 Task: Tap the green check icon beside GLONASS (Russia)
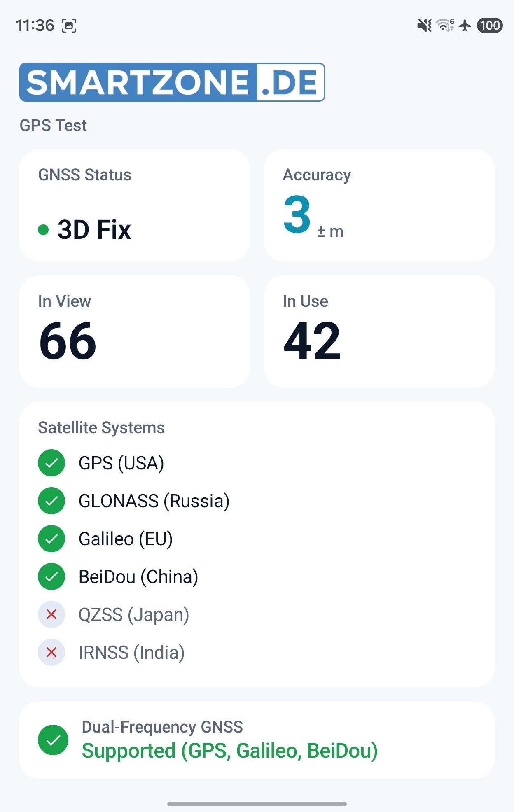(51, 501)
